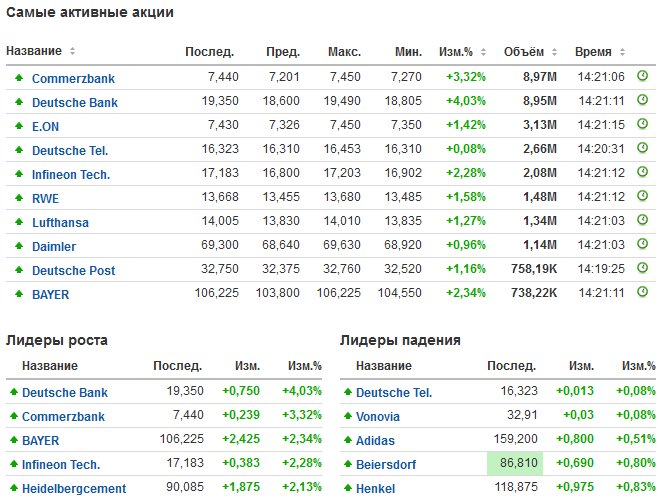660x500 pixels.
Task: Open Heidelbergcement in the gainers list
Action: [74, 488]
